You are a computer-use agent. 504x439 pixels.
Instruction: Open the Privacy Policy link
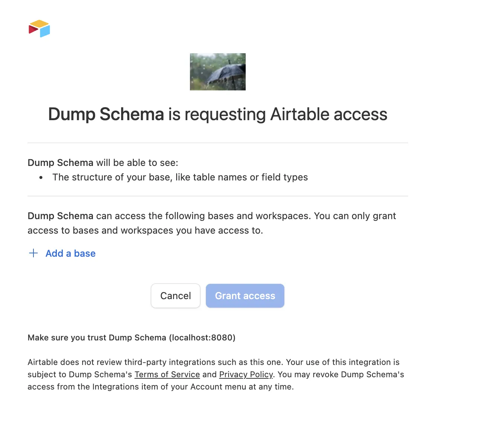tap(246, 374)
